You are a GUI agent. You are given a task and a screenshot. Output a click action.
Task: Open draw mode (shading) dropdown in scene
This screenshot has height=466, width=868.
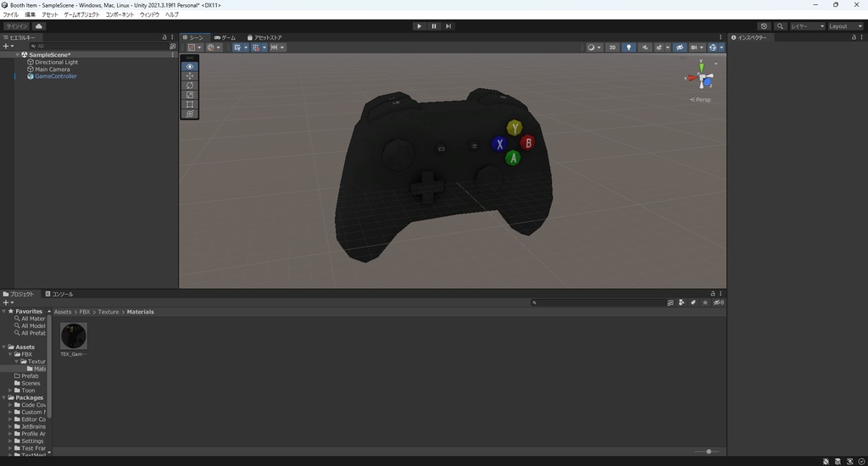pos(594,47)
